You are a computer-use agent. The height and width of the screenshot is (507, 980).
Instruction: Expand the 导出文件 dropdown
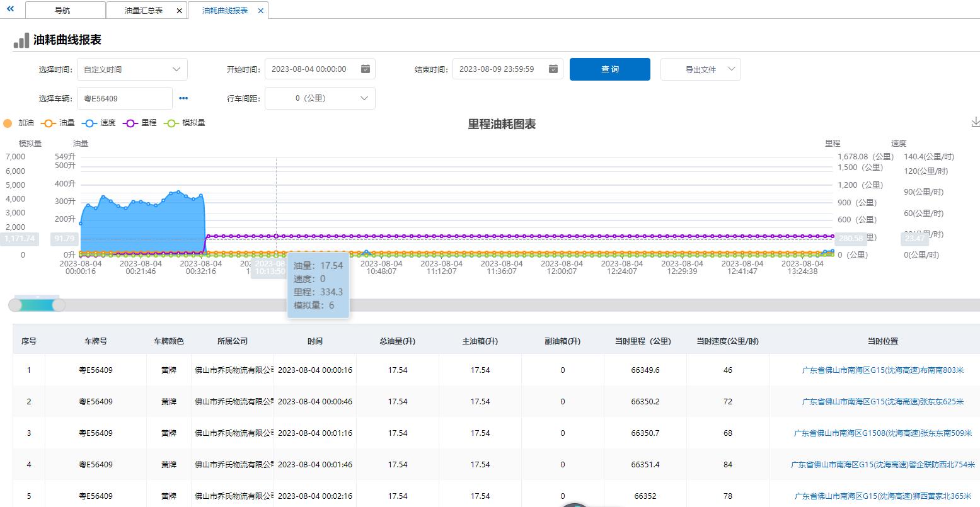700,69
